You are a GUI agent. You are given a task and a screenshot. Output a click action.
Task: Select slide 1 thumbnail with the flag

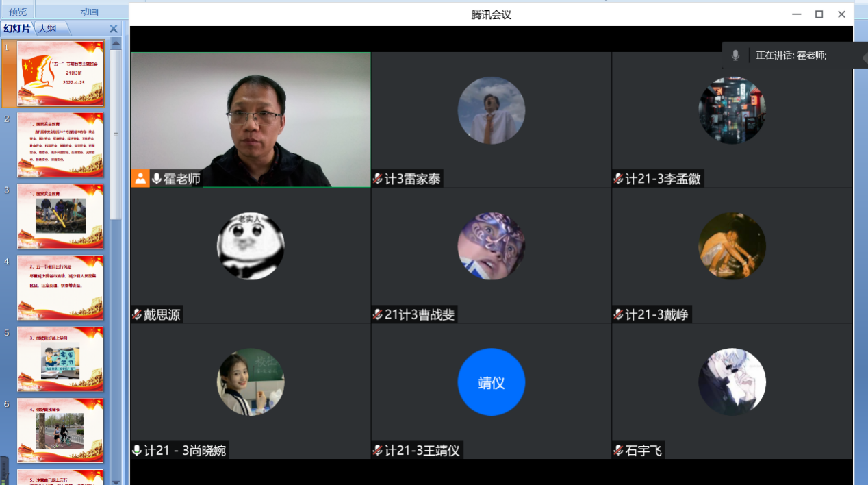pyautogui.click(x=60, y=73)
